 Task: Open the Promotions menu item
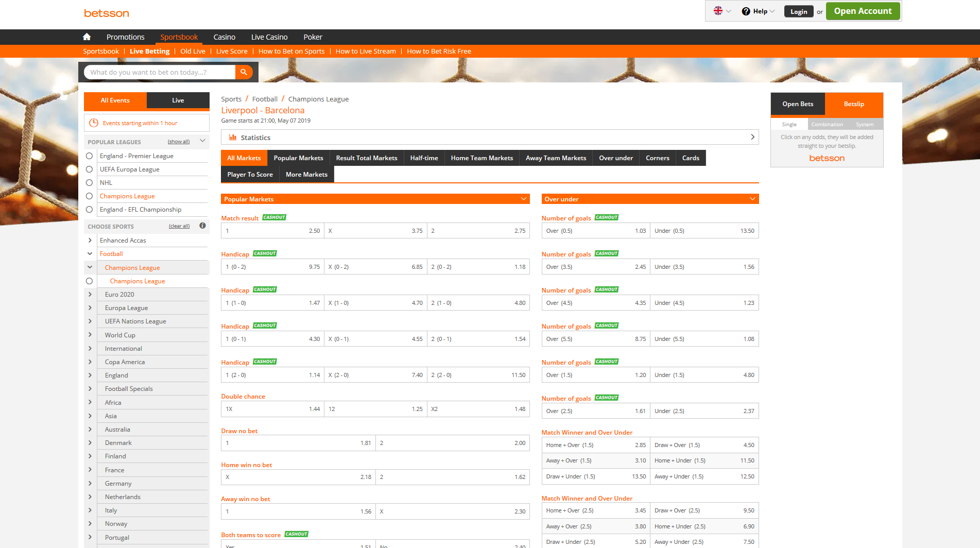[125, 37]
